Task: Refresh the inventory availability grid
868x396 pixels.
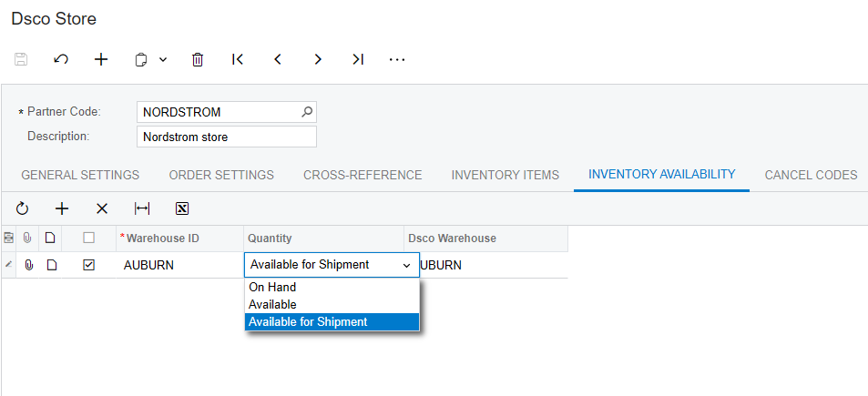Action: pyautogui.click(x=23, y=208)
